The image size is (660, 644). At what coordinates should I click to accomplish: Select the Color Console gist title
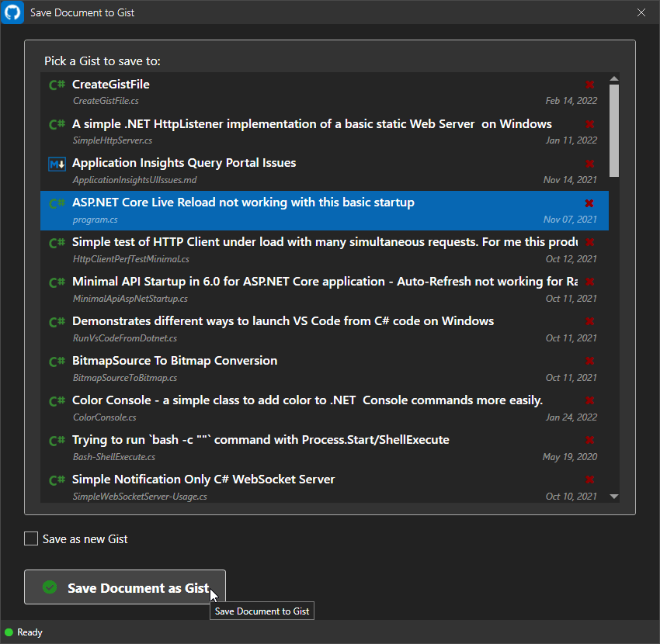(307, 400)
